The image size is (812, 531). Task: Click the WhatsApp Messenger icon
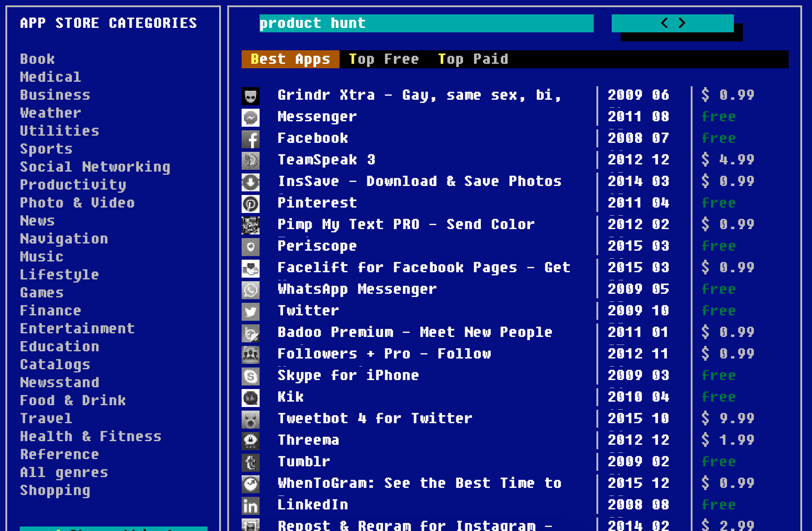(x=251, y=290)
